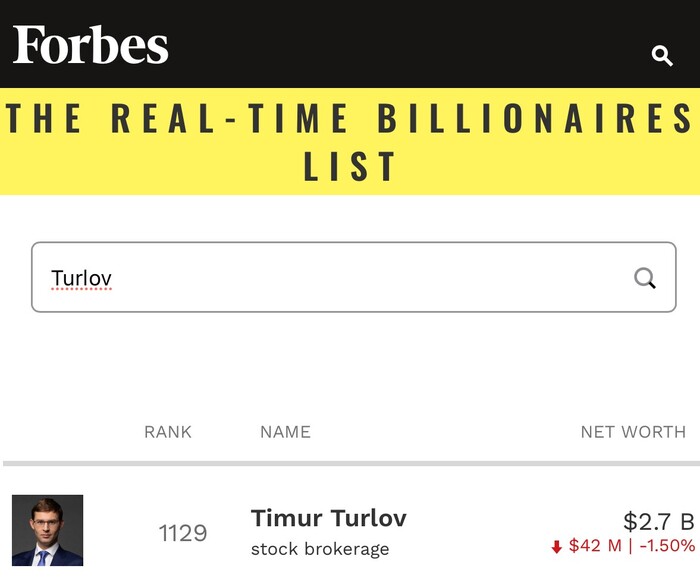Open site search from the header magnifier
700x578 pixels.
(662, 56)
